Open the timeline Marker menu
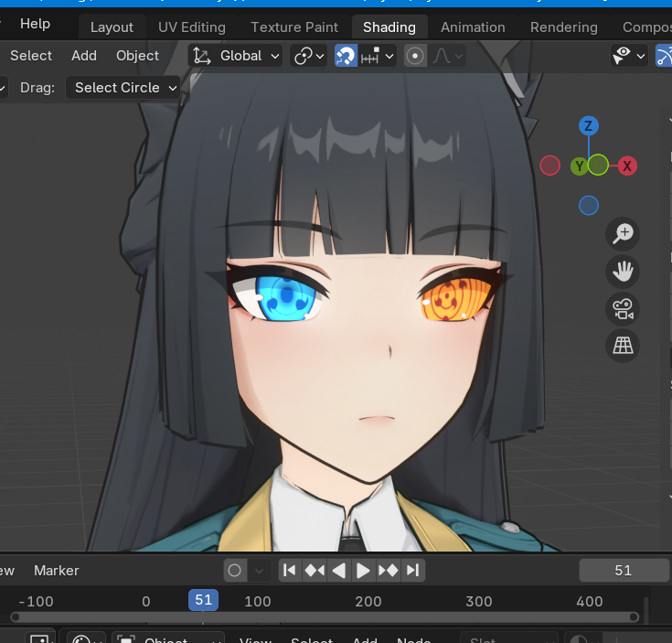Screen dimensions: 672x643 click(56, 571)
